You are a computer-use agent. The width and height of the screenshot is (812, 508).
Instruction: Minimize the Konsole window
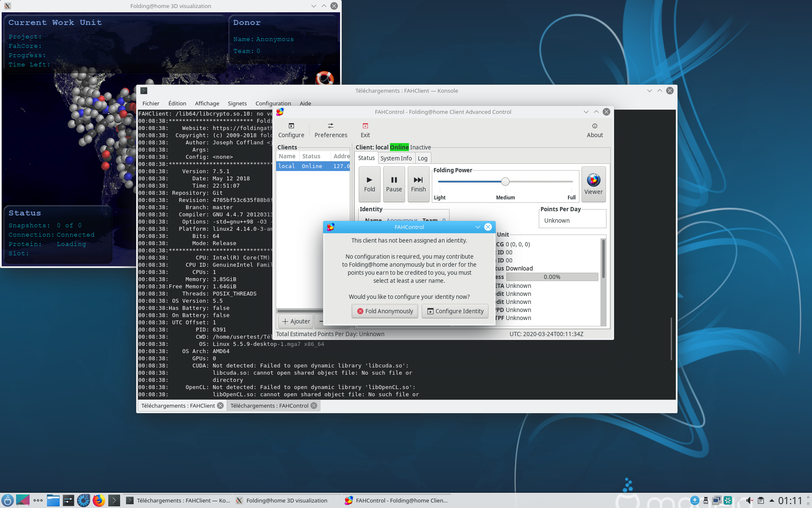tap(650, 91)
